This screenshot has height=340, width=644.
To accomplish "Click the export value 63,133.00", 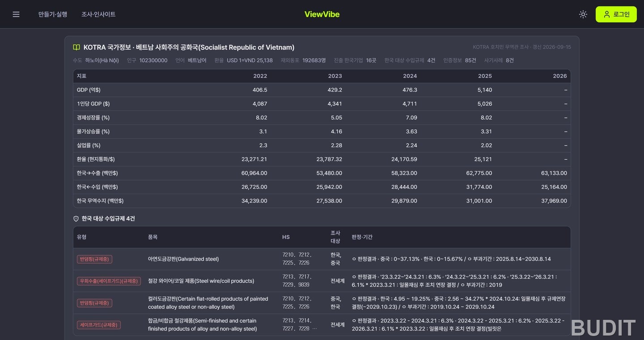I will tap(554, 173).
